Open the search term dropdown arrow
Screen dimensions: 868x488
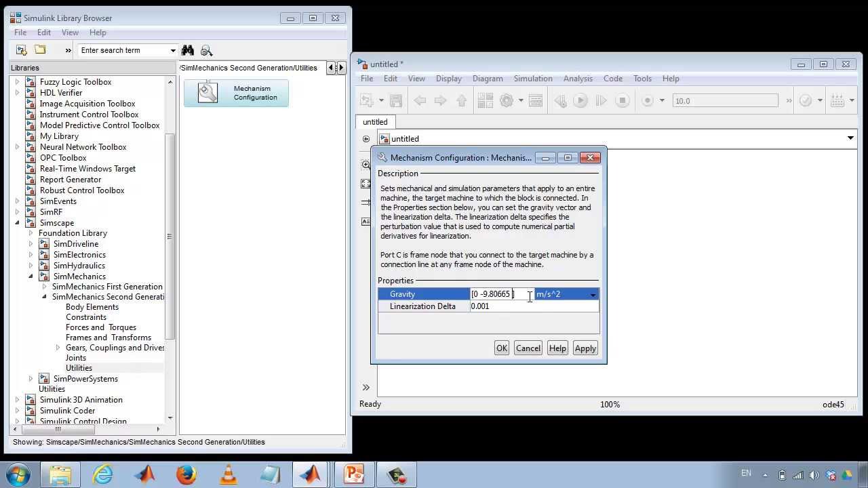click(x=173, y=50)
